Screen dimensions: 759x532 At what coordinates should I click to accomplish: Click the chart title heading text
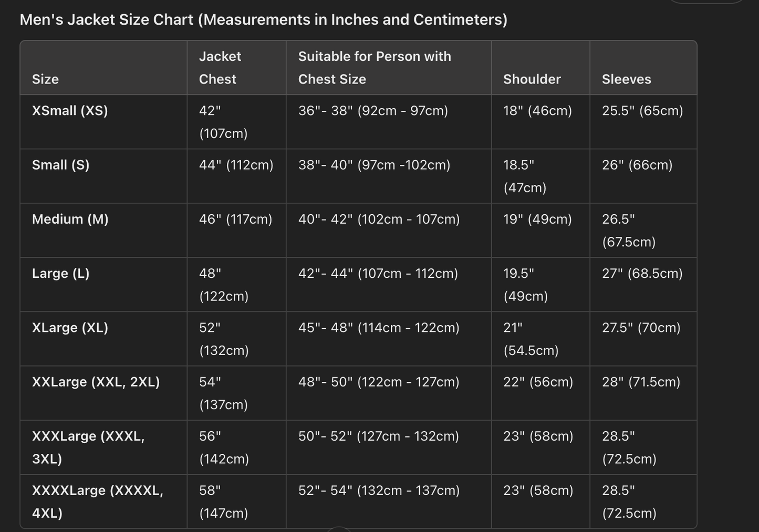pyautogui.click(x=263, y=20)
